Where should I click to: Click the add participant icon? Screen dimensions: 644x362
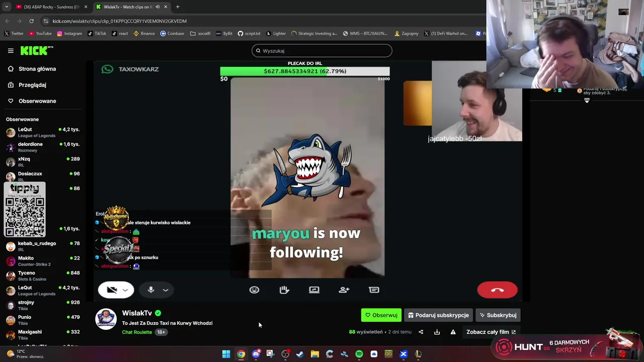pos(344,290)
